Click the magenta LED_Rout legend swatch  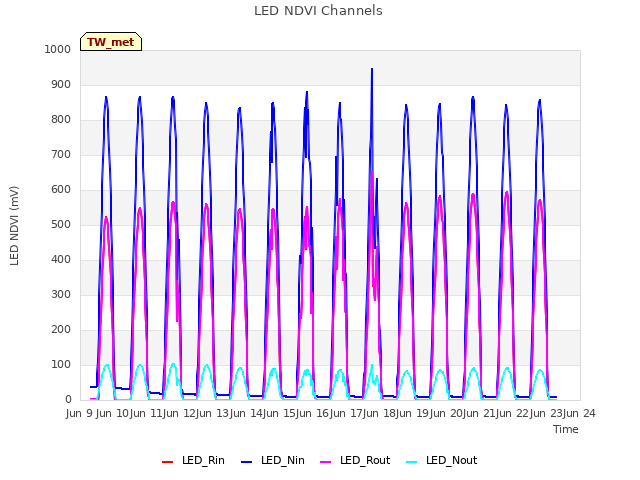click(326, 462)
